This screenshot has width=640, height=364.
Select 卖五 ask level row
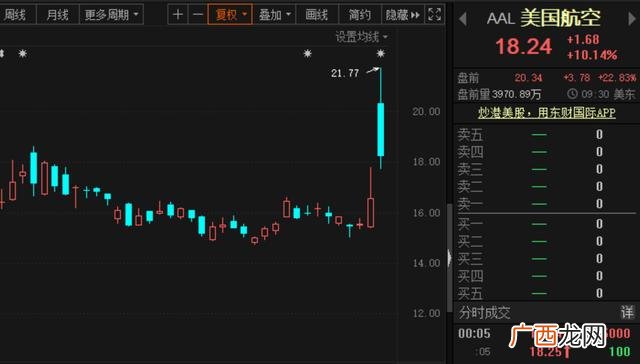[547, 134]
